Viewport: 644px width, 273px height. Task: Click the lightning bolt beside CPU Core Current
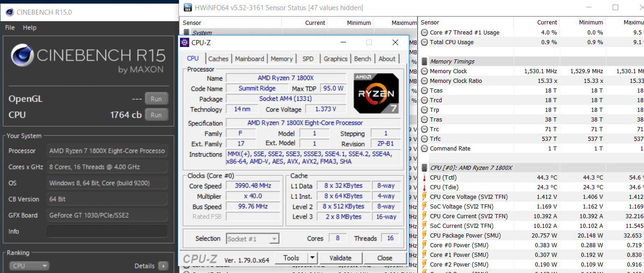tap(424, 216)
